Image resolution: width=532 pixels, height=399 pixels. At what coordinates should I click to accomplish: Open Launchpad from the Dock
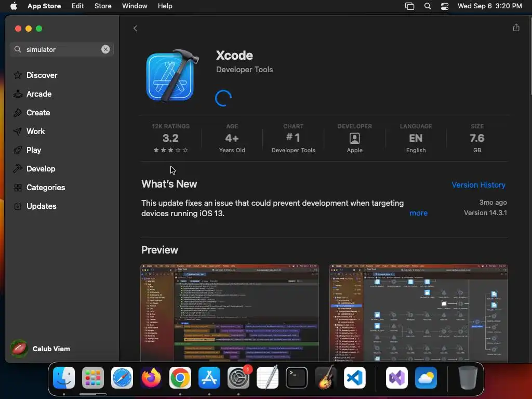(93, 378)
